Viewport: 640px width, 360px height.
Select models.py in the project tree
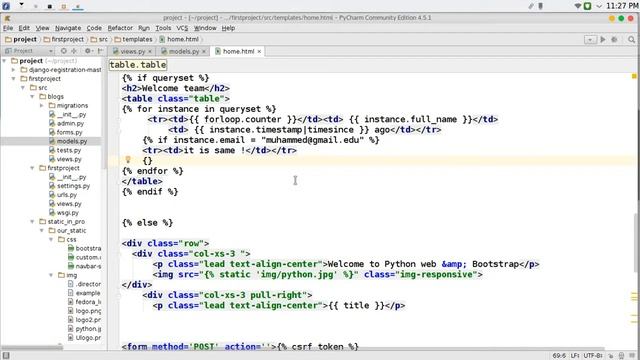click(x=68, y=141)
